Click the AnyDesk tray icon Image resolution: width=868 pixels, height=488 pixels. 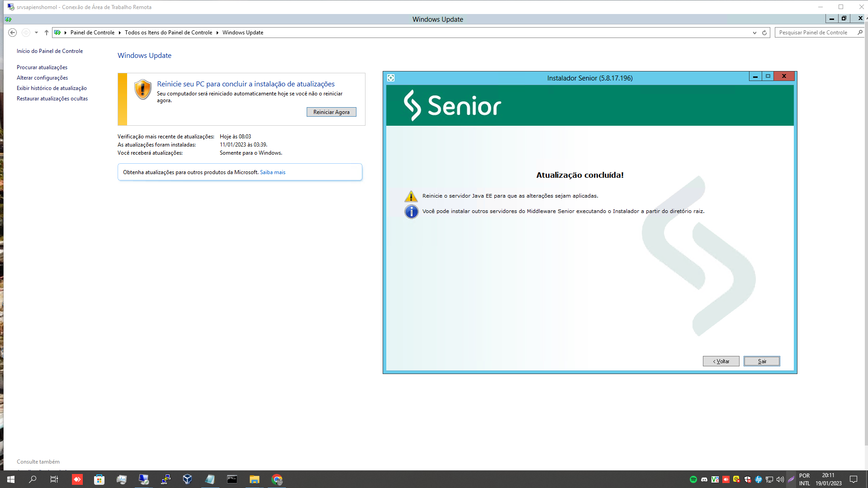click(726, 479)
